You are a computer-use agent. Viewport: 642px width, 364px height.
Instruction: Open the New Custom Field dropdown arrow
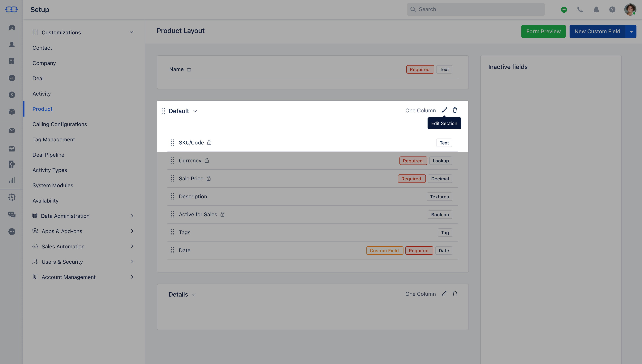click(631, 32)
